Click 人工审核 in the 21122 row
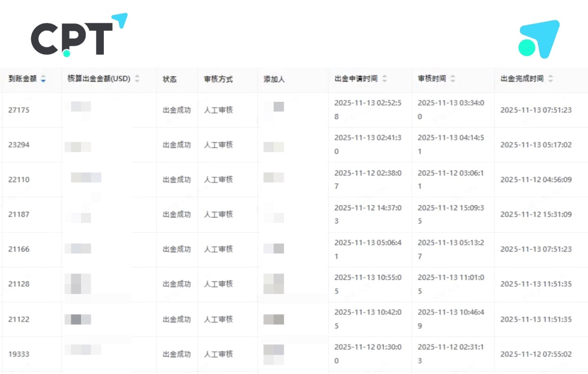The width and height of the screenshot is (588, 374). (x=218, y=319)
